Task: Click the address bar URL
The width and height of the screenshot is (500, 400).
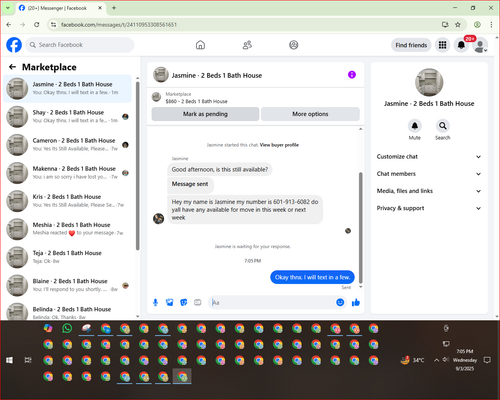Action: (x=119, y=25)
